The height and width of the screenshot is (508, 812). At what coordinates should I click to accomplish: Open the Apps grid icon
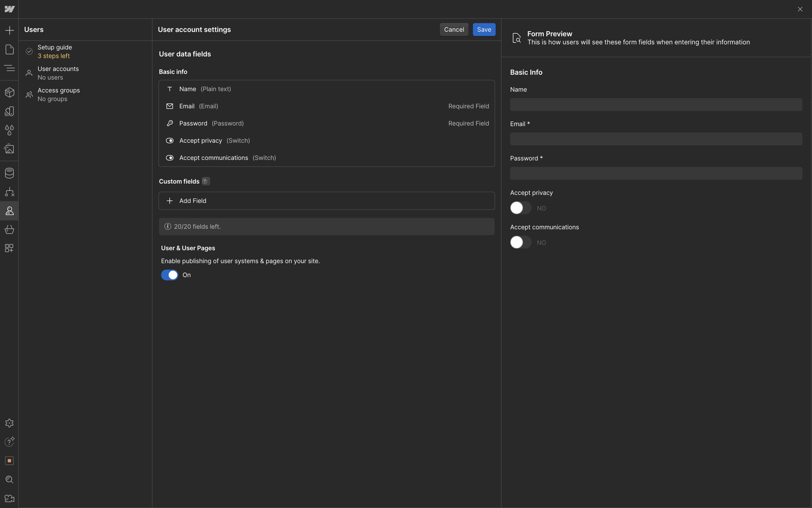point(9,248)
